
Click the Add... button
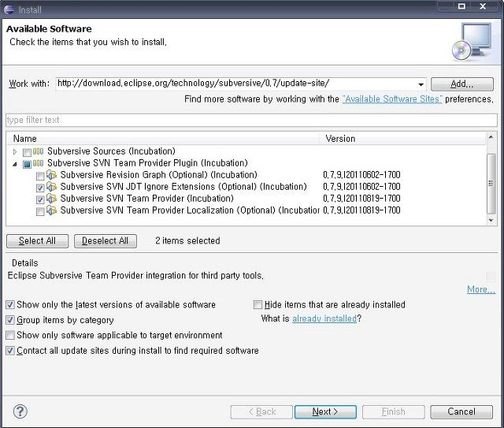[x=462, y=84]
